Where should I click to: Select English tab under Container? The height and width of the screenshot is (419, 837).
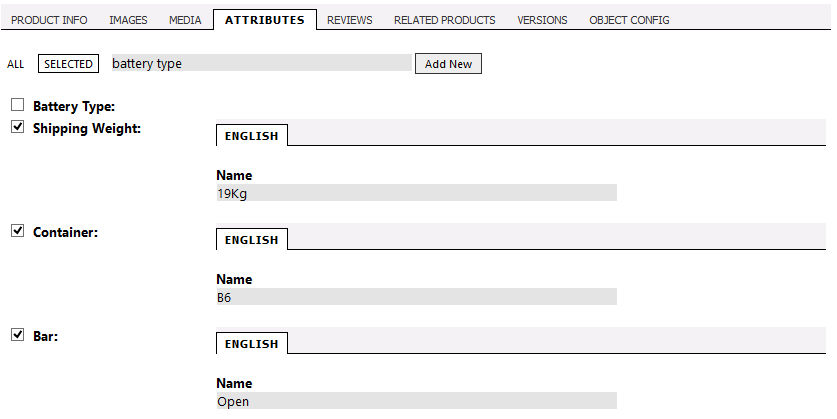tap(251, 240)
